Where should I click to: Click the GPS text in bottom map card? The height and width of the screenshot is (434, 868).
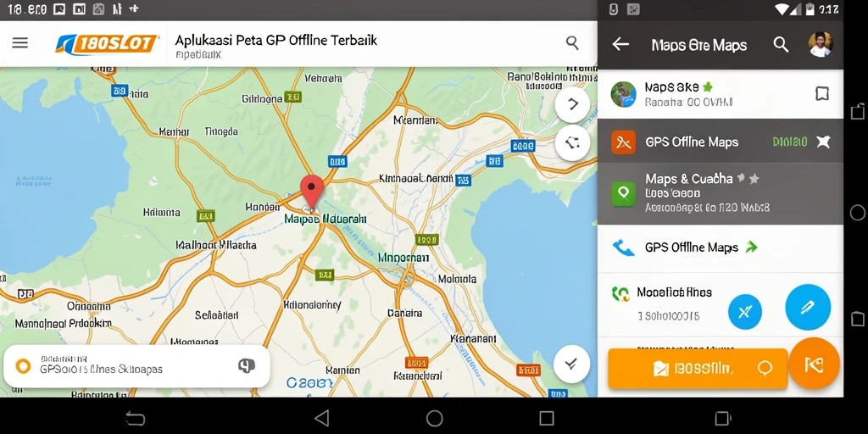tap(102, 370)
